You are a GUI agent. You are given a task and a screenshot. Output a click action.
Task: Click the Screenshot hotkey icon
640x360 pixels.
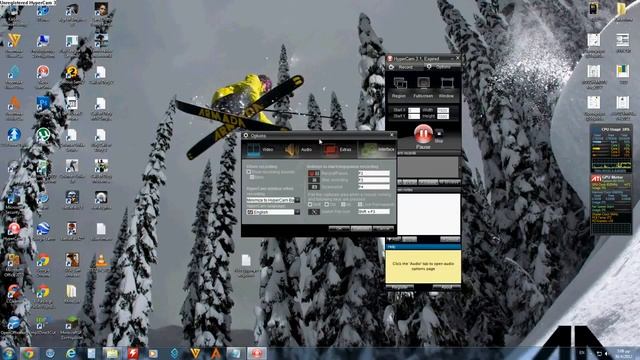[313, 187]
